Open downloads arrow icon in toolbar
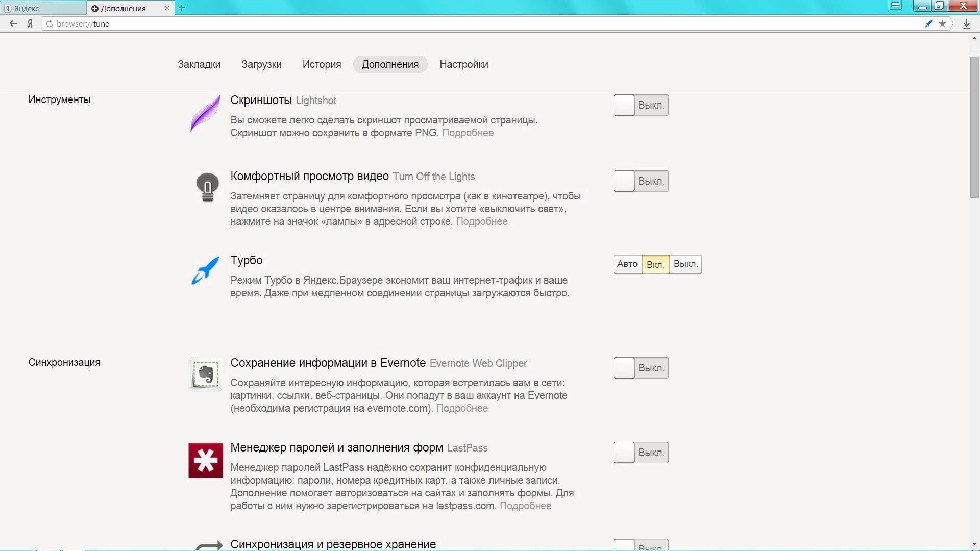 (966, 23)
